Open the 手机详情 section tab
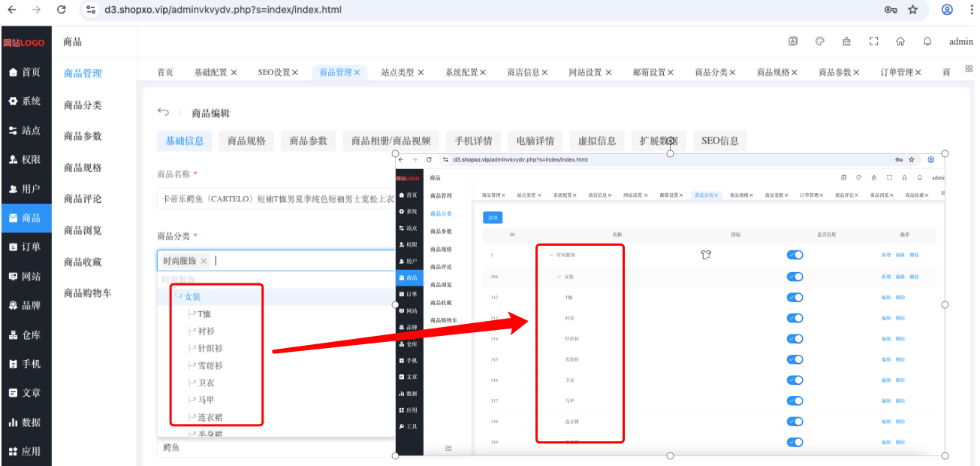 tap(474, 141)
